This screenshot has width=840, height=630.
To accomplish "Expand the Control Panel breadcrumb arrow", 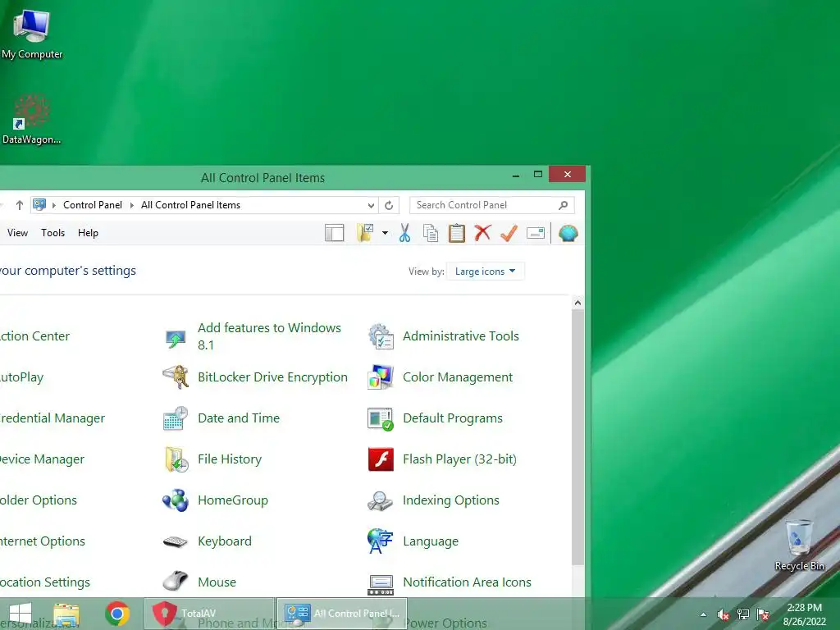I will pyautogui.click(x=132, y=205).
